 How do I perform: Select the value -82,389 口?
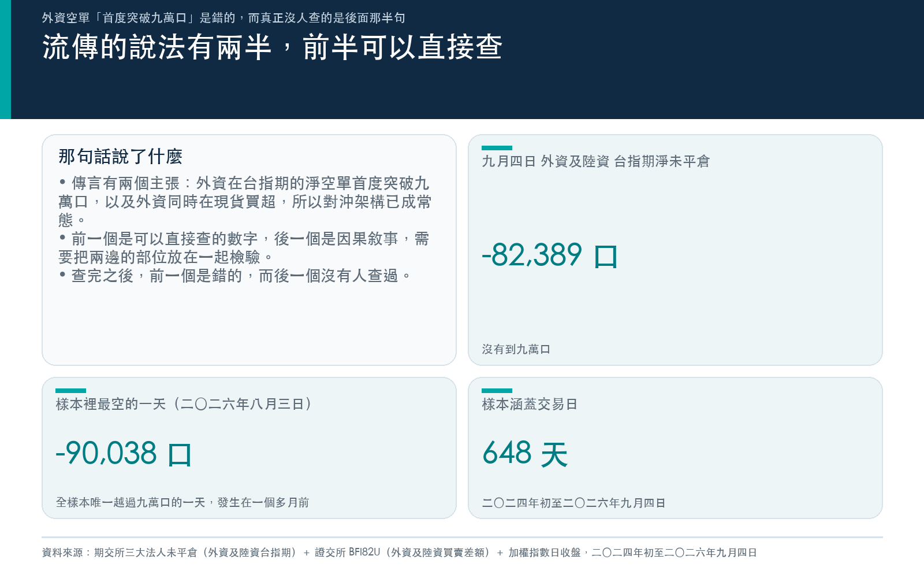(x=550, y=255)
